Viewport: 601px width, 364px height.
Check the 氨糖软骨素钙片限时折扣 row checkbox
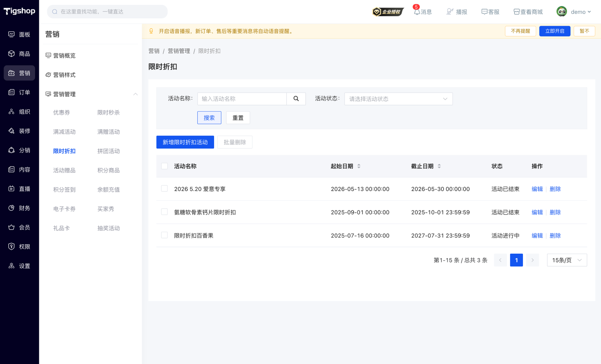pos(165,212)
